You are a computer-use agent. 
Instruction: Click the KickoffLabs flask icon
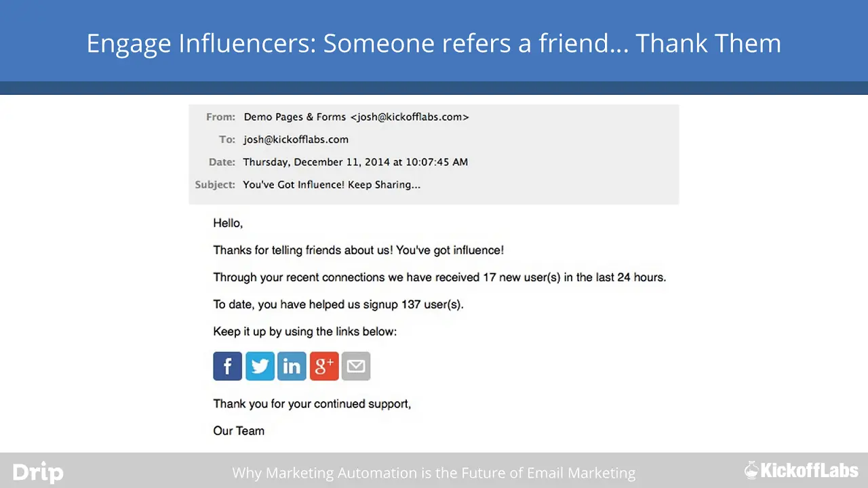point(751,470)
